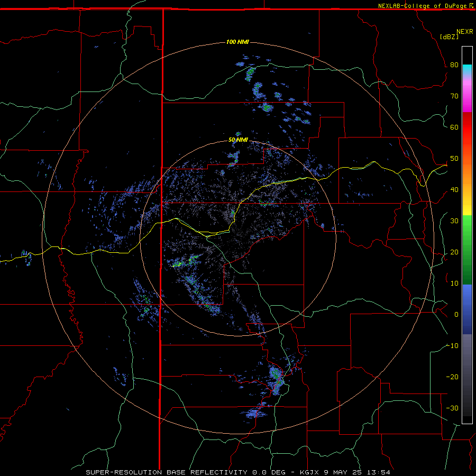Click the 20 dBZ scale value
The height and width of the screenshot is (476, 476).
point(454,252)
